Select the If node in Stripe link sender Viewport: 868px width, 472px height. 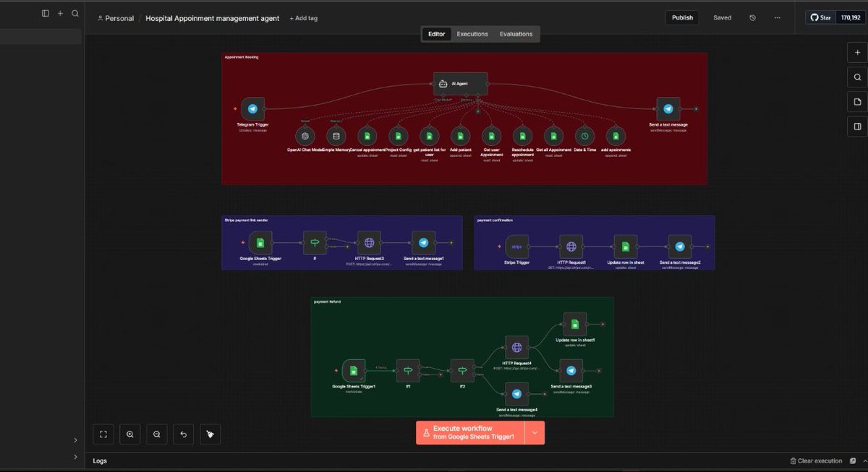tap(315, 244)
